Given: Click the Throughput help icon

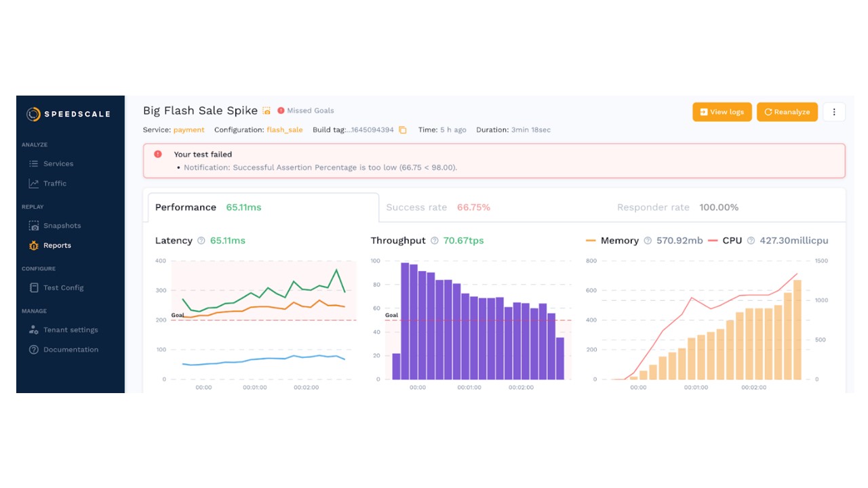Looking at the screenshot, I should pos(434,241).
